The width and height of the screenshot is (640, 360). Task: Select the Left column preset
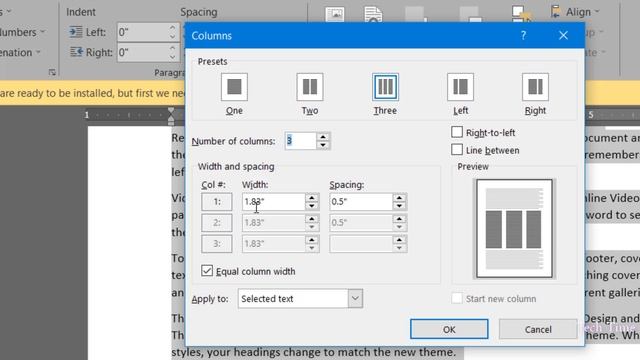coord(460,87)
